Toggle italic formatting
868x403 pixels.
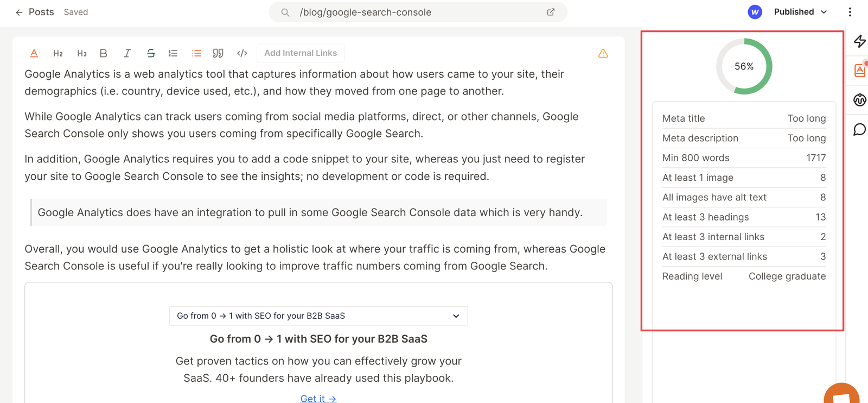click(127, 53)
